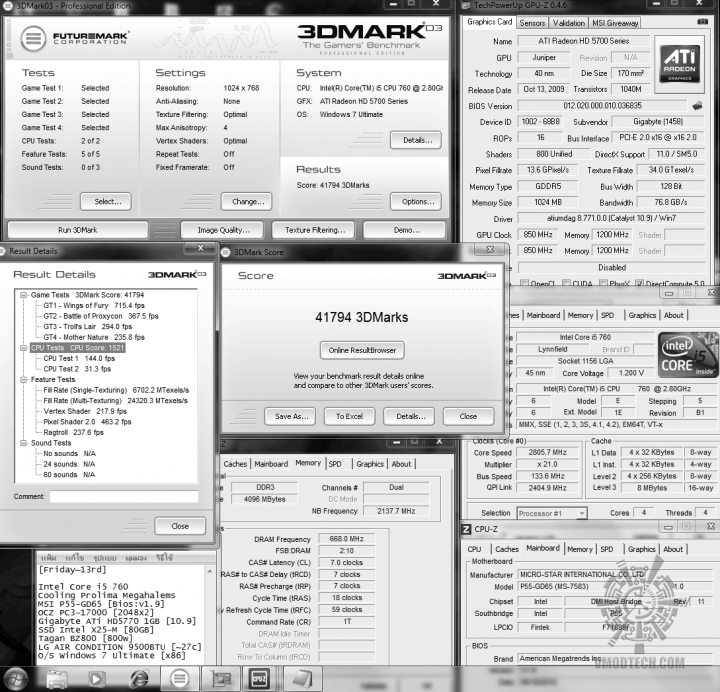720x692 pixels.
Task: Collapse the Feature Tests tree node
Action: [23, 379]
